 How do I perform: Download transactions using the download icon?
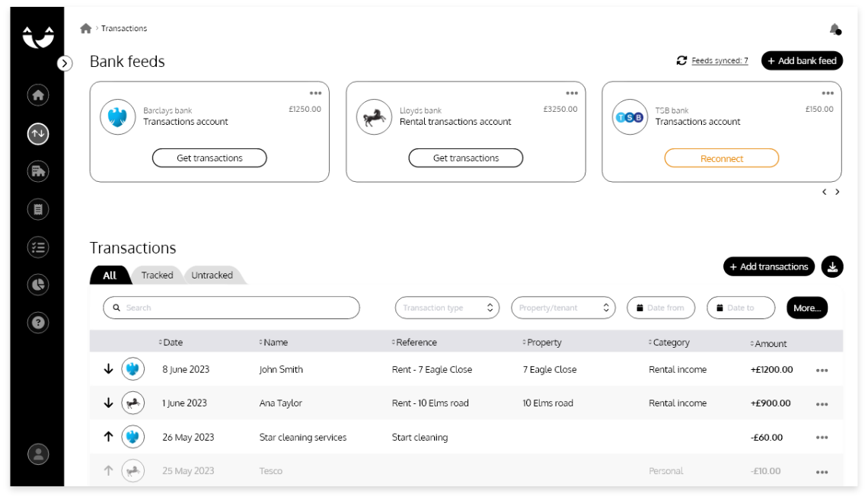(x=832, y=266)
